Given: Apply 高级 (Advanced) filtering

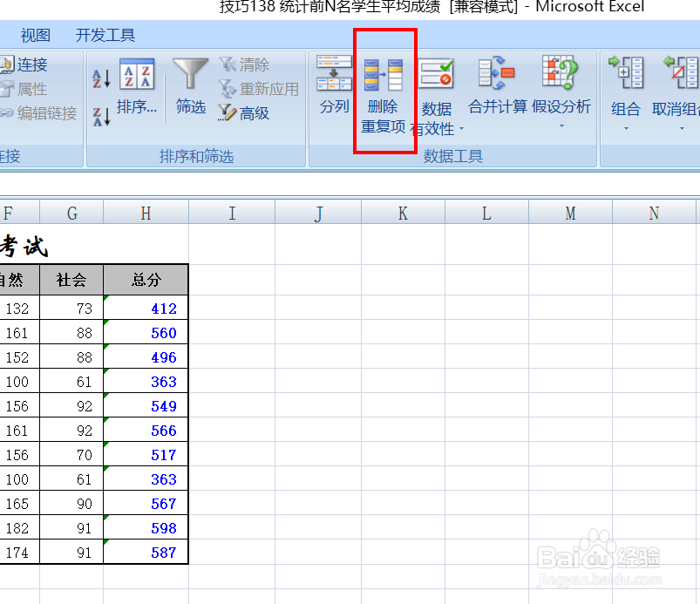Looking at the screenshot, I should [253, 112].
